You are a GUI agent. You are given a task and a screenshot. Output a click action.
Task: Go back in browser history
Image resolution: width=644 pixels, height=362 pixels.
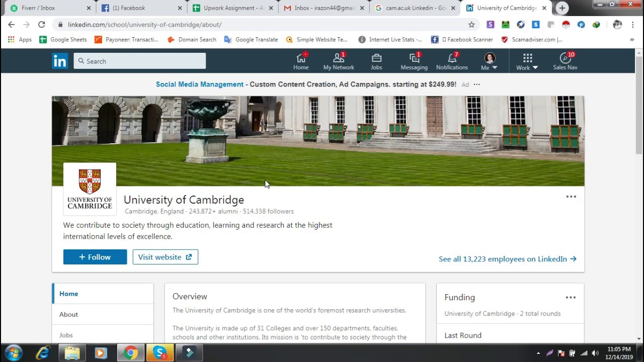point(11,25)
